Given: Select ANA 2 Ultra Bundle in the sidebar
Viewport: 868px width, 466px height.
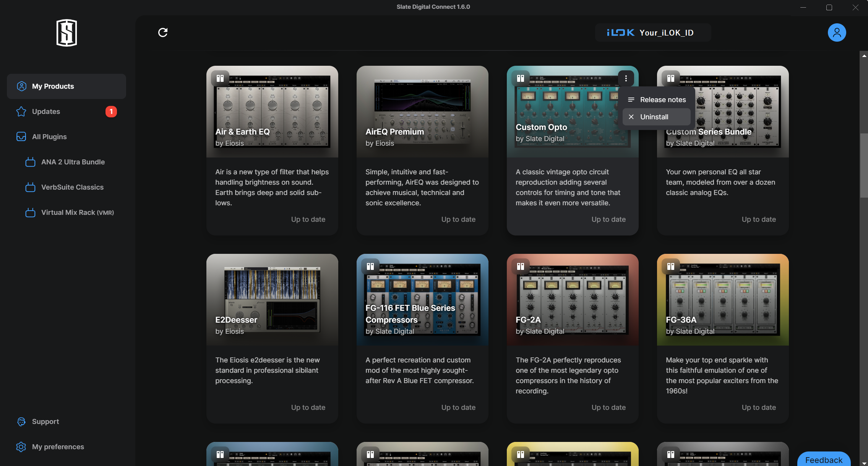Looking at the screenshot, I should click(73, 162).
